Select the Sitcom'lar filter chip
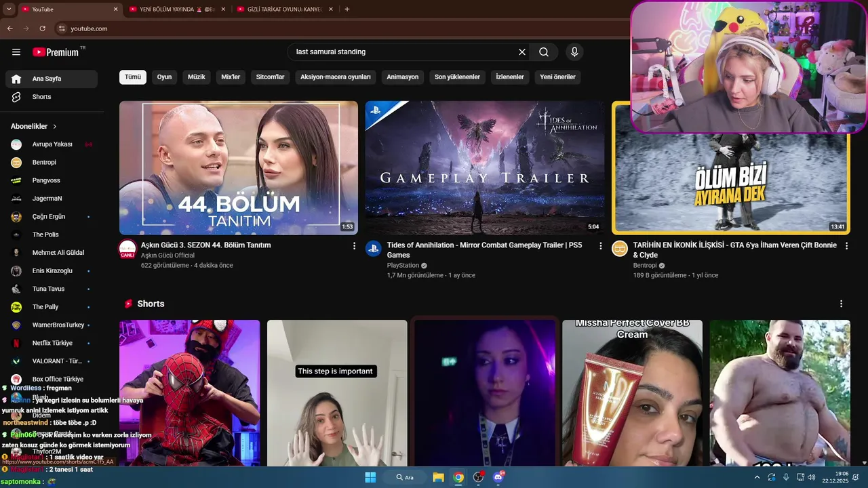868x488 pixels. pos(270,77)
